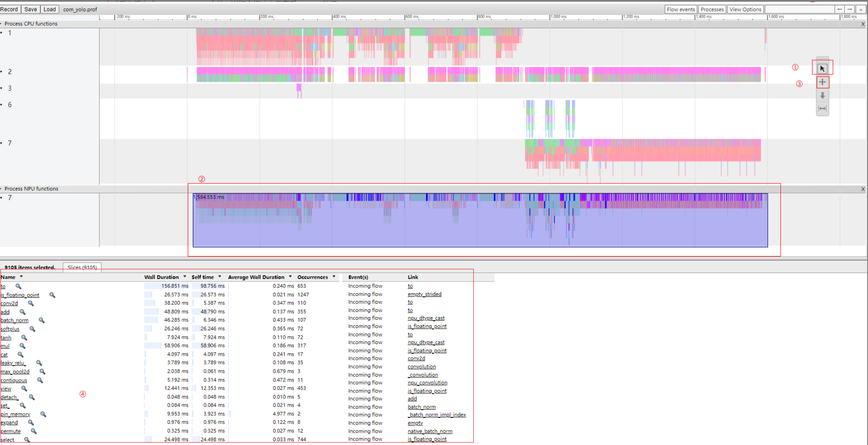Select the 584.553 ms slice in NPU track
The image size is (868, 445).
coord(480,220)
